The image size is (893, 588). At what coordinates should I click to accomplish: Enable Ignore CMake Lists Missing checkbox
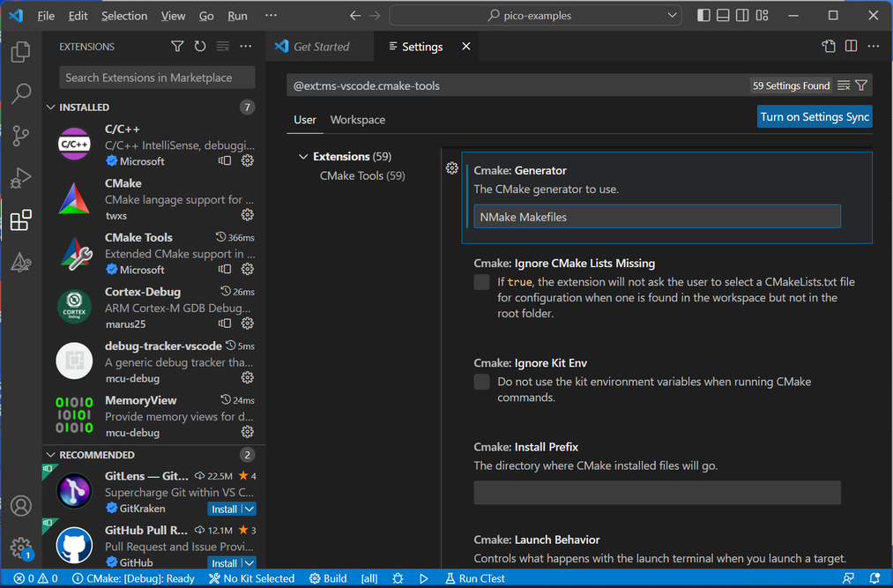tap(482, 282)
